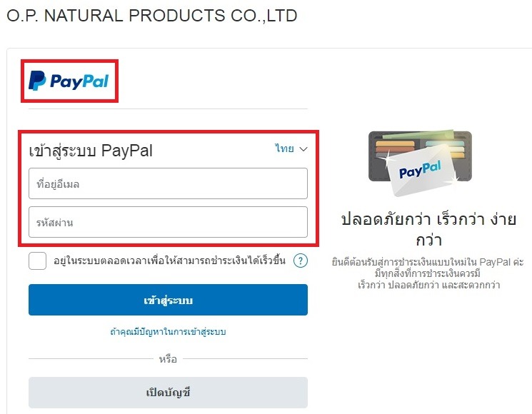Click the PayPal card in the wallet graphic

(x=421, y=171)
